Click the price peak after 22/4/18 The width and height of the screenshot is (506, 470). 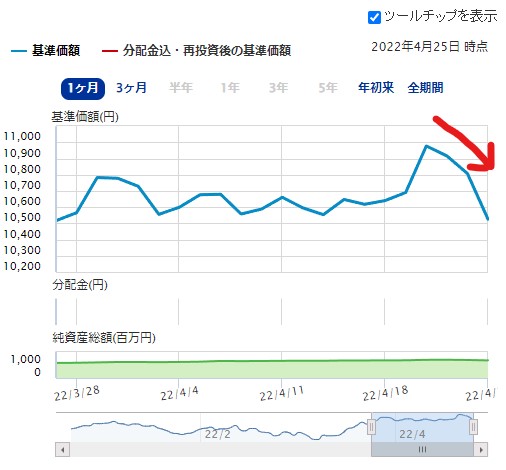tap(426, 146)
